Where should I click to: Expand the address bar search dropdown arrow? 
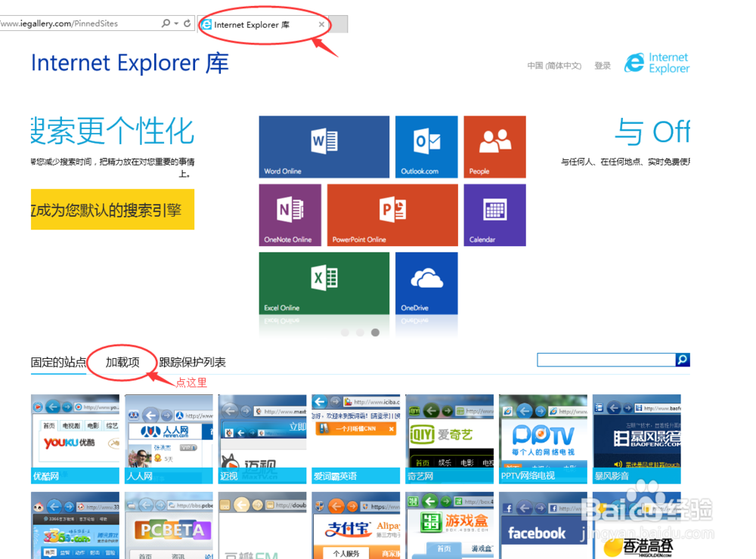176,23
